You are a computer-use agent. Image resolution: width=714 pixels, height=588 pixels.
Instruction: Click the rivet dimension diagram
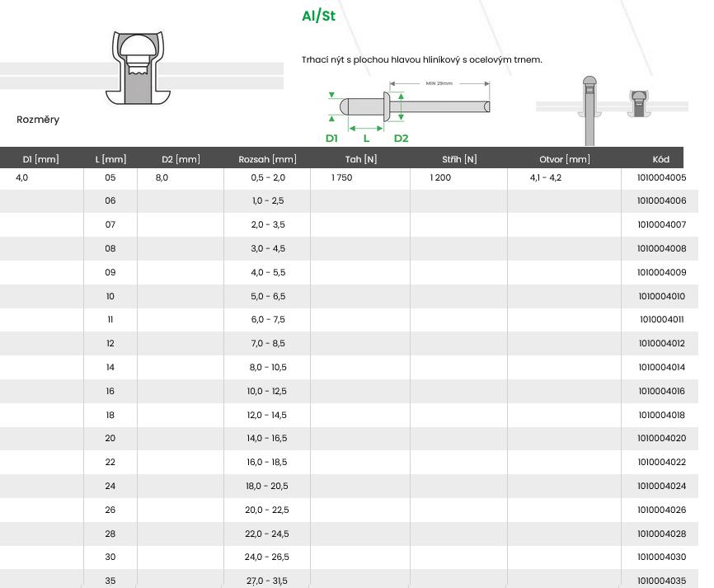[x=410, y=106]
